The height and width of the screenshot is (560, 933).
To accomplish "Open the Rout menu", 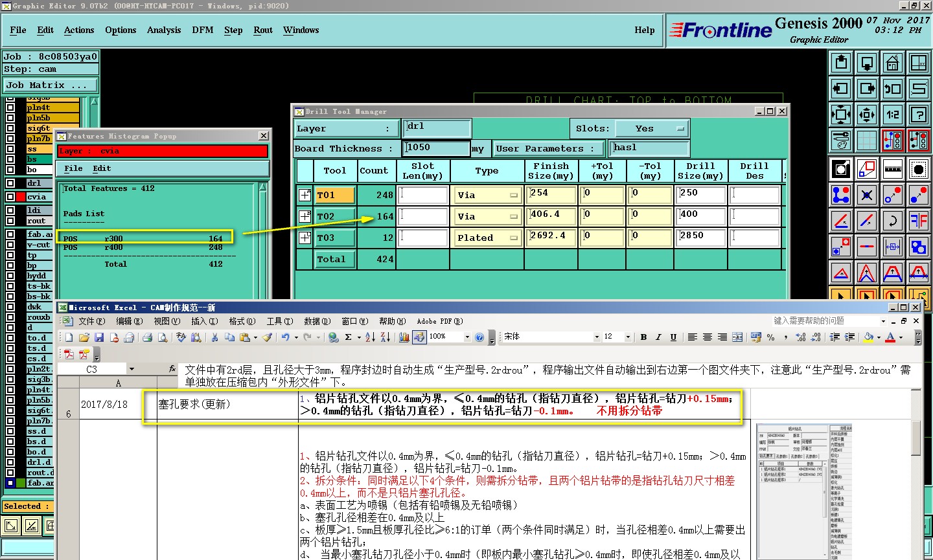I will (x=263, y=30).
